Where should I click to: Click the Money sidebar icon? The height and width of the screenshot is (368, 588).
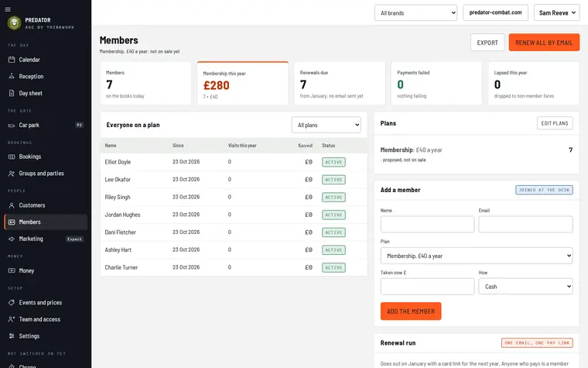pyautogui.click(x=12, y=270)
